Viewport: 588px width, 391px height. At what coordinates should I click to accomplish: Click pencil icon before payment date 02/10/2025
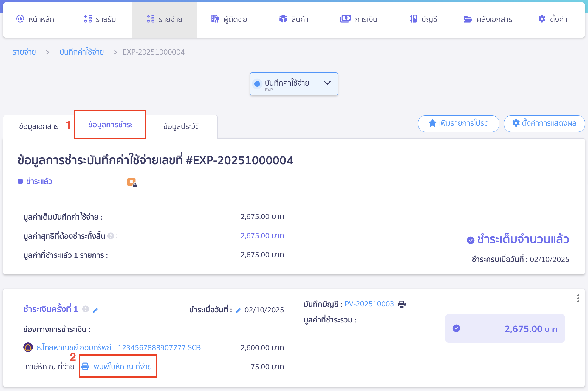(x=238, y=311)
